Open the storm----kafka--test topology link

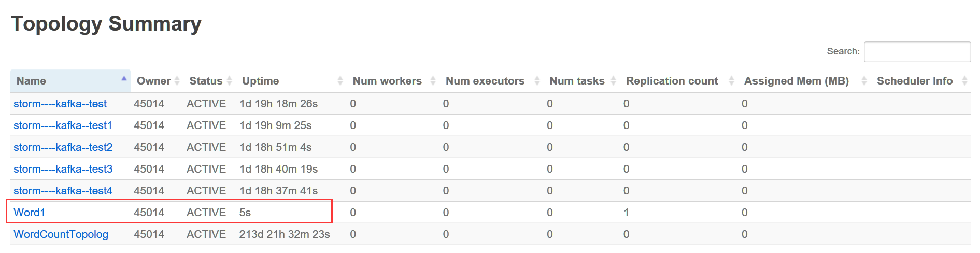click(60, 104)
